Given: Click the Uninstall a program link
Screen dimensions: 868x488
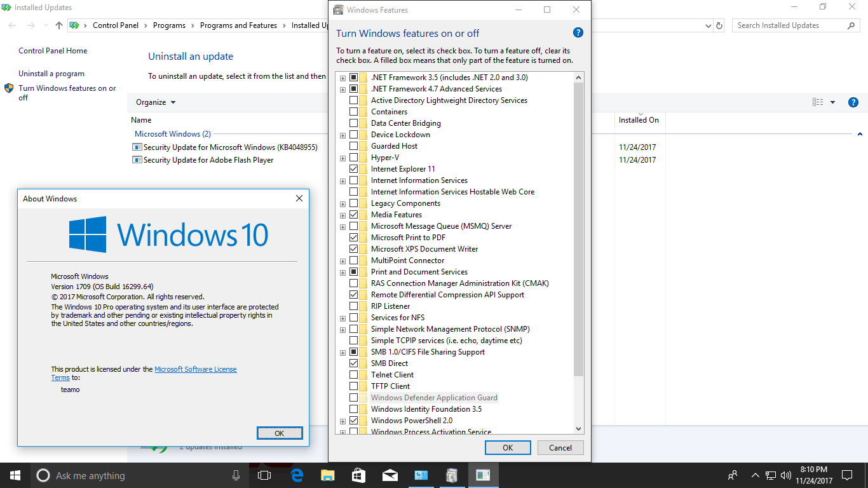Looking at the screenshot, I should (51, 74).
